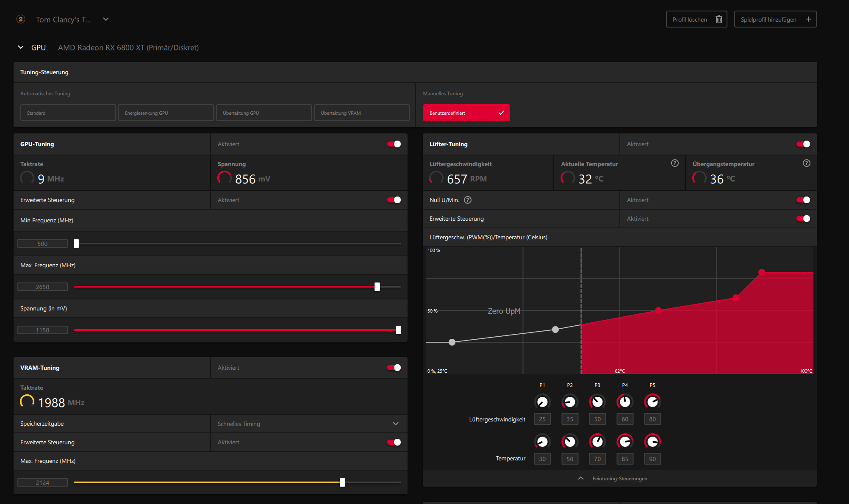
Task: Click the Spannung 1150 mV input field
Action: [42, 330]
